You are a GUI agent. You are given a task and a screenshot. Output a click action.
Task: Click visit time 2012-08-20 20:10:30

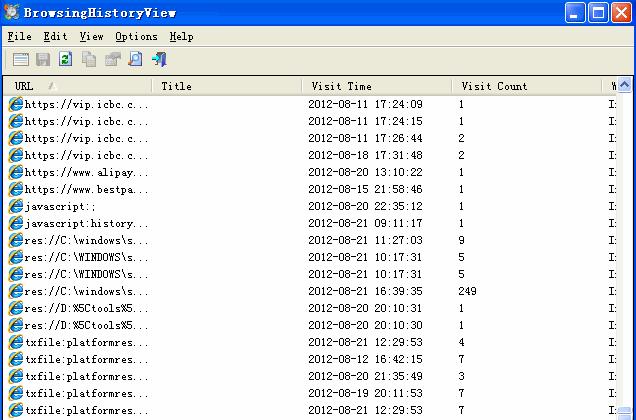[365, 325]
